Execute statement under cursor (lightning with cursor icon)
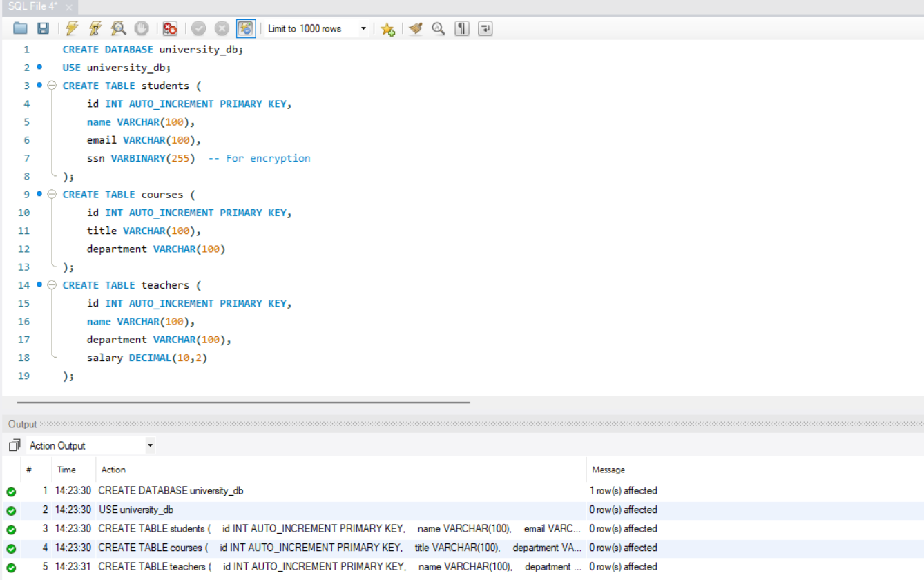 (95, 28)
